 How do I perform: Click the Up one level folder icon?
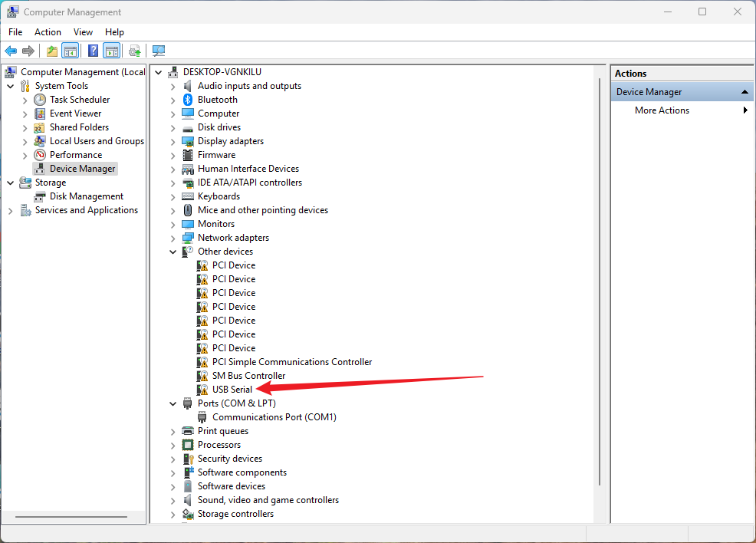[51, 51]
